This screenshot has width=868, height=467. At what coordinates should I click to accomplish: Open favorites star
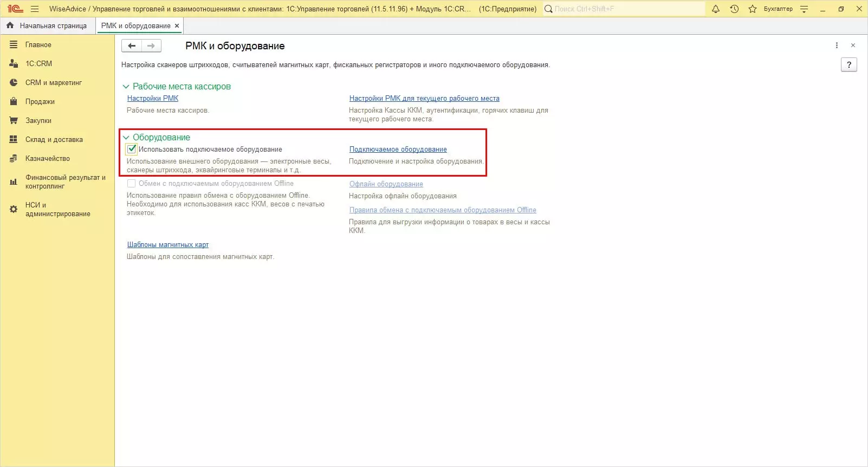[753, 9]
